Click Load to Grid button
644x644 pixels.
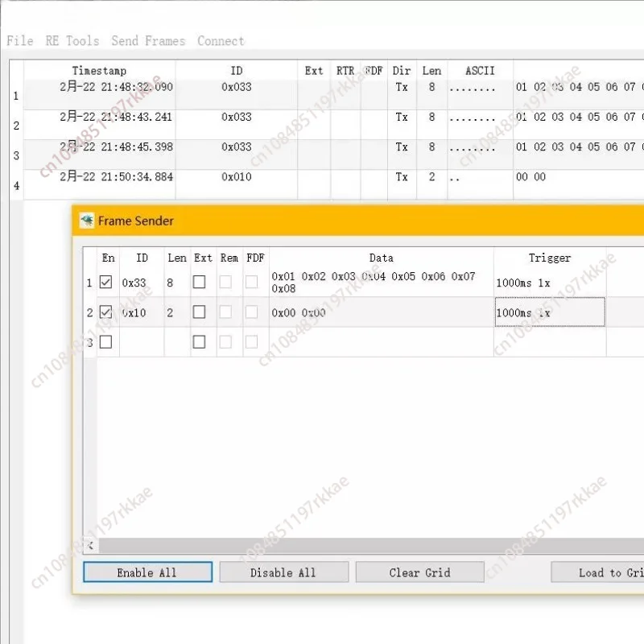597,572
